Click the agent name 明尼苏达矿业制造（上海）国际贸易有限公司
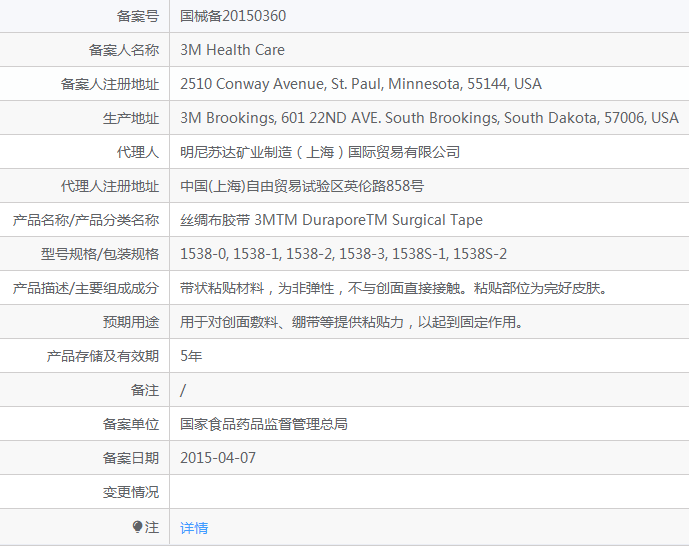Screen dimensions: 689x546 point(320,152)
